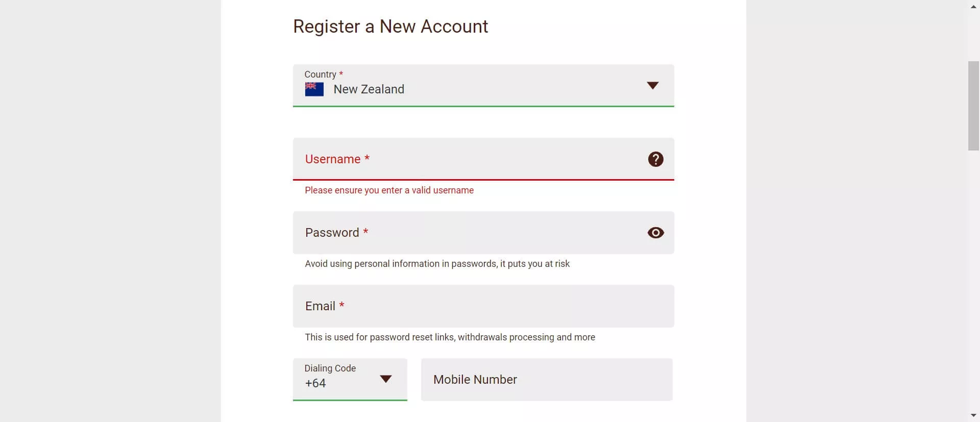Select the New Zealand country value text
Screen dimensions: 980x422
pyautogui.click(x=369, y=89)
